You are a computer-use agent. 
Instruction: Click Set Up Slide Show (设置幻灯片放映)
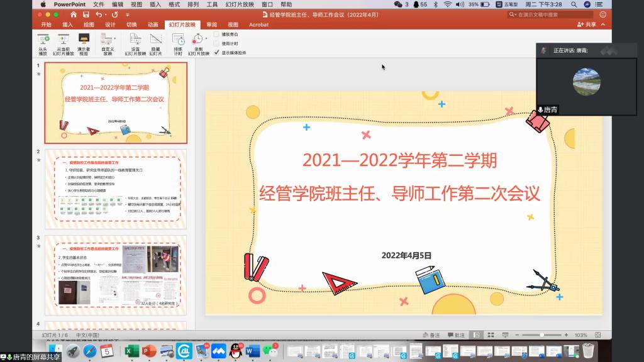[x=135, y=43]
